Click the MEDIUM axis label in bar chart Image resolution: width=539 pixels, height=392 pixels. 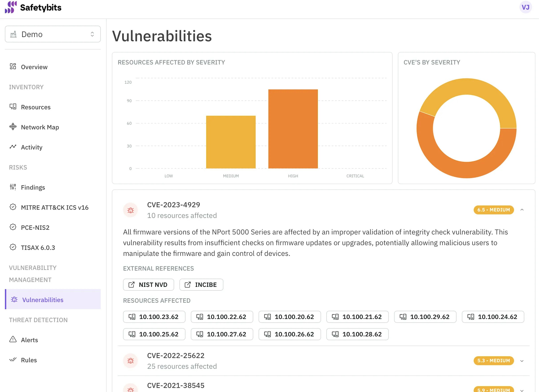coord(231,176)
